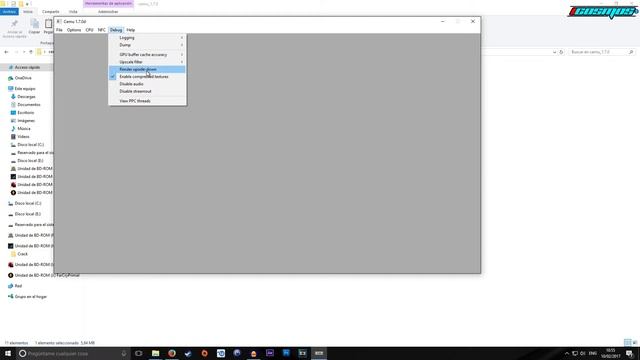The width and height of the screenshot is (640, 360).
Task: Open the Descargas folder
Action: [x=26, y=97]
